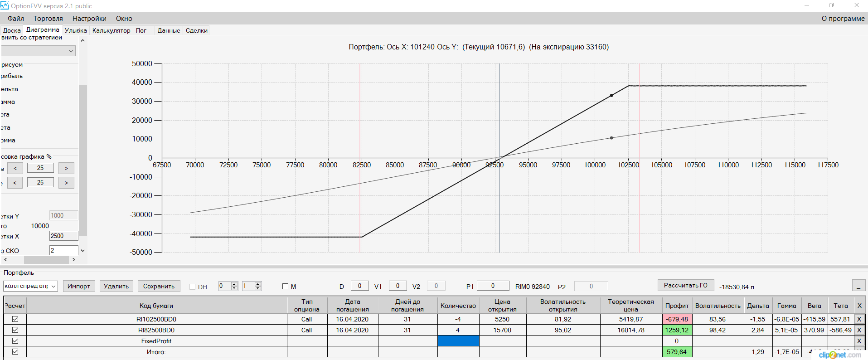
Task: Remove the FixedProfit row using its X button
Action: click(859, 341)
